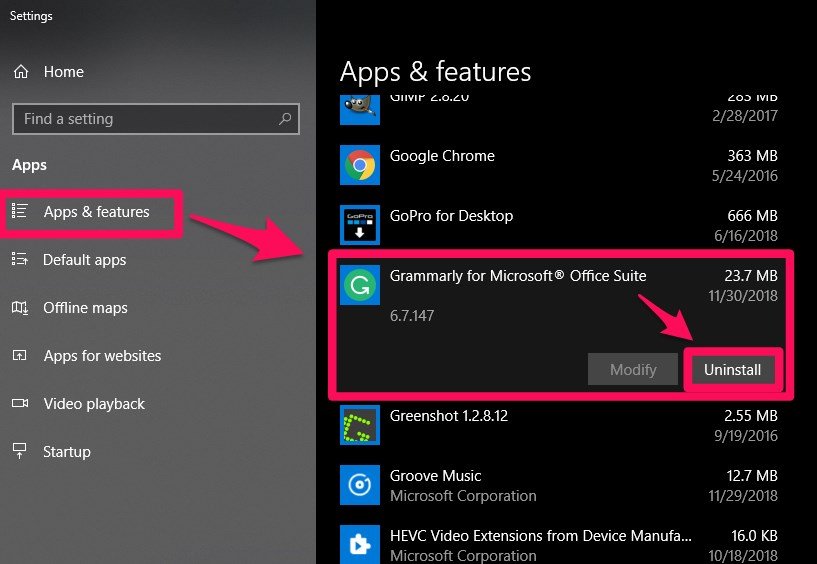Click the 9/19/2016 date for Greenshot
Viewport: 817px width, 564px height.
(x=746, y=436)
